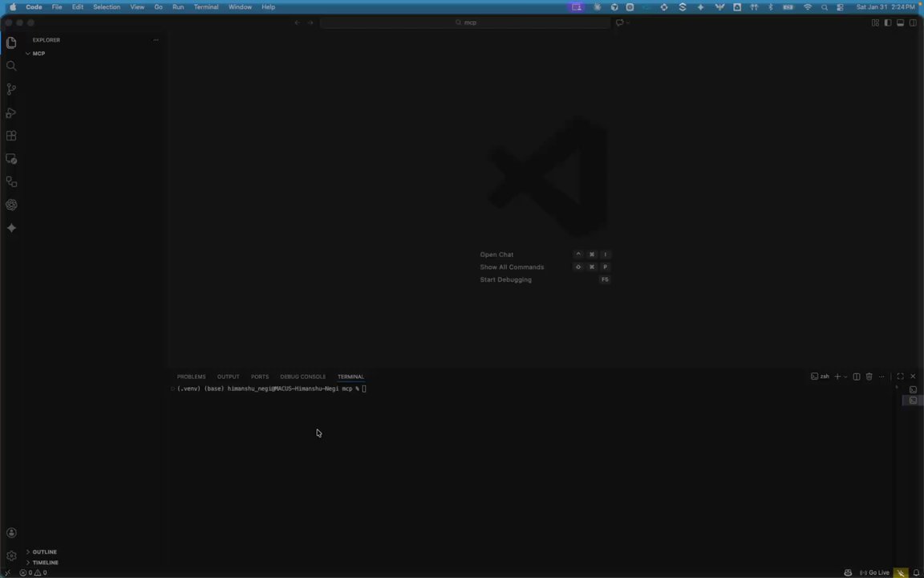This screenshot has width=924, height=578.
Task: Toggle the bottom panel visibility
Action: coord(900,22)
